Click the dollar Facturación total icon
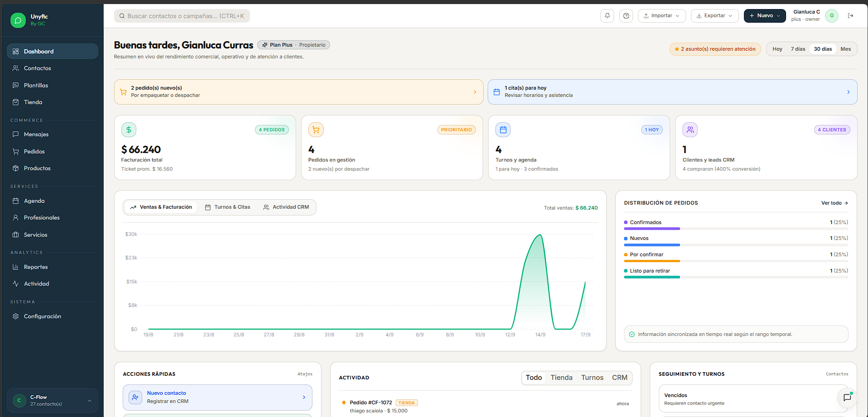 coord(129,130)
